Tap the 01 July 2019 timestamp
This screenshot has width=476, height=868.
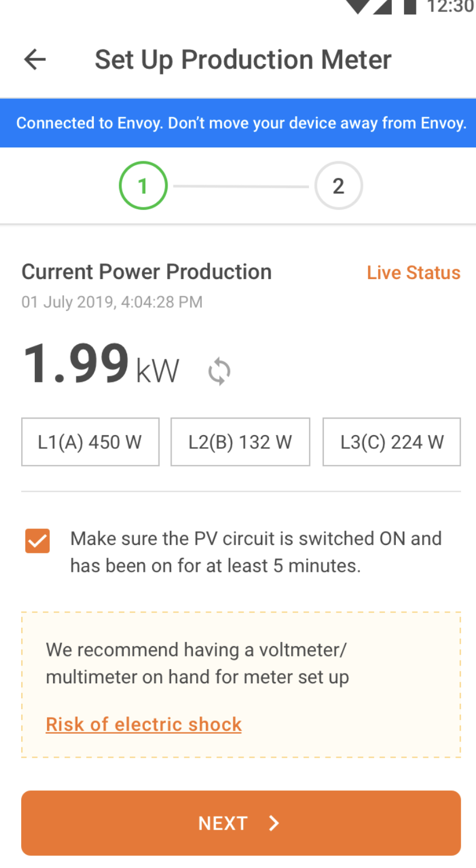point(112,302)
